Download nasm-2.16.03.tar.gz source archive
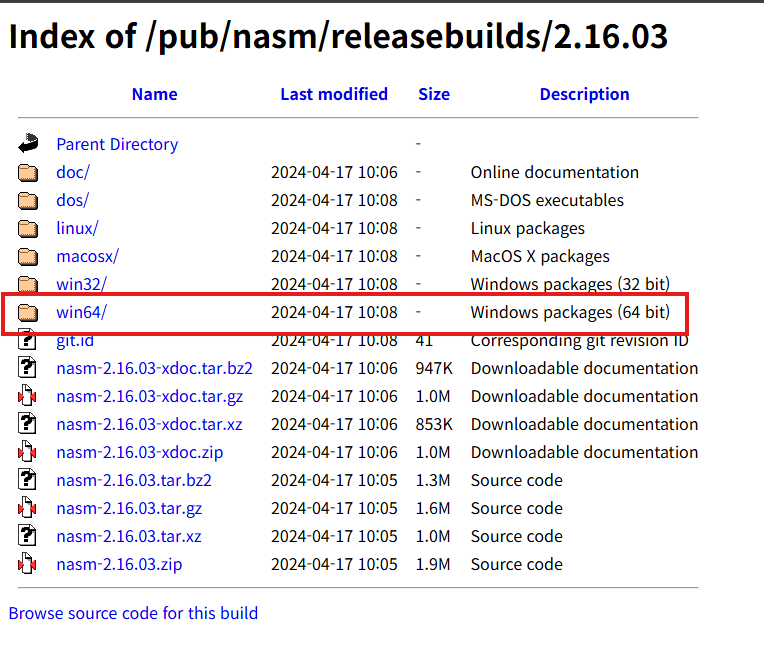Screen dimensions: 764x656 pyautogui.click(x=129, y=508)
